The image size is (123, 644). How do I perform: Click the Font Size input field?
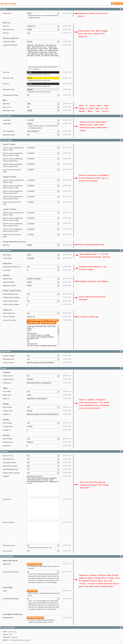[43, 33]
